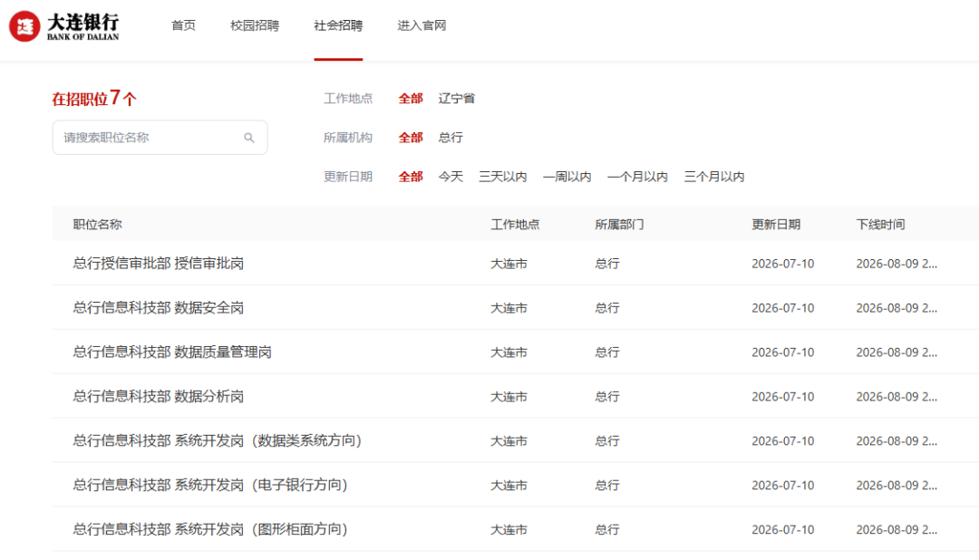The image size is (979, 560).
Task: Click the search magnifier icon
Action: [249, 138]
